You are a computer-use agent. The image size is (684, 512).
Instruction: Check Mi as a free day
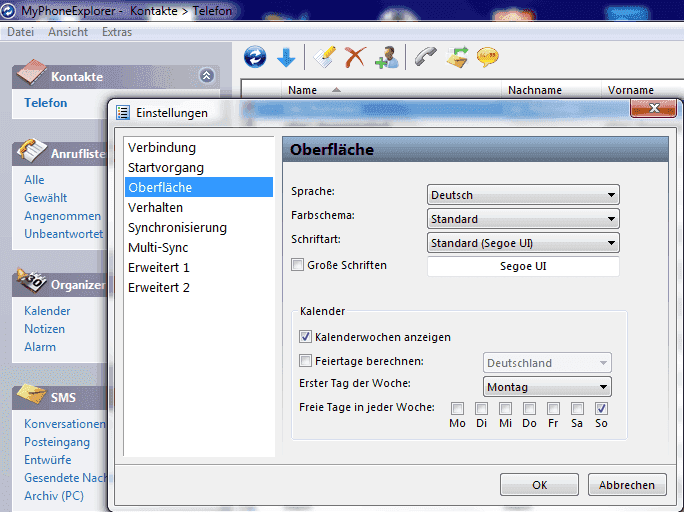coord(505,409)
